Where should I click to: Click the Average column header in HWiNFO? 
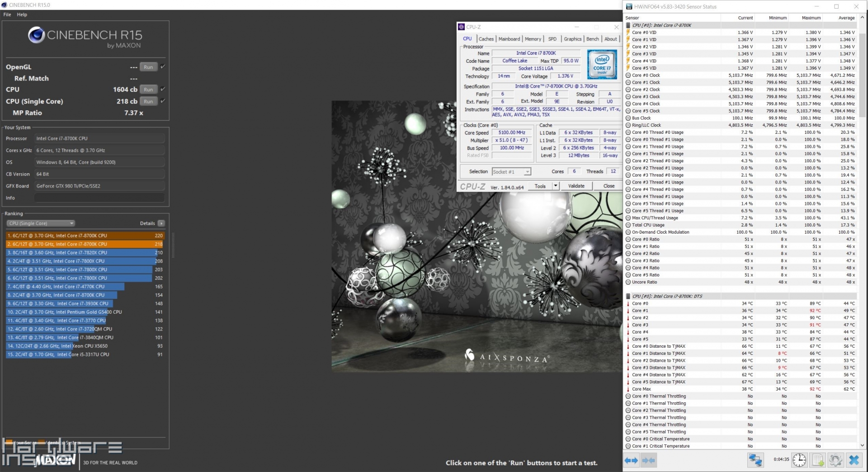pos(846,18)
